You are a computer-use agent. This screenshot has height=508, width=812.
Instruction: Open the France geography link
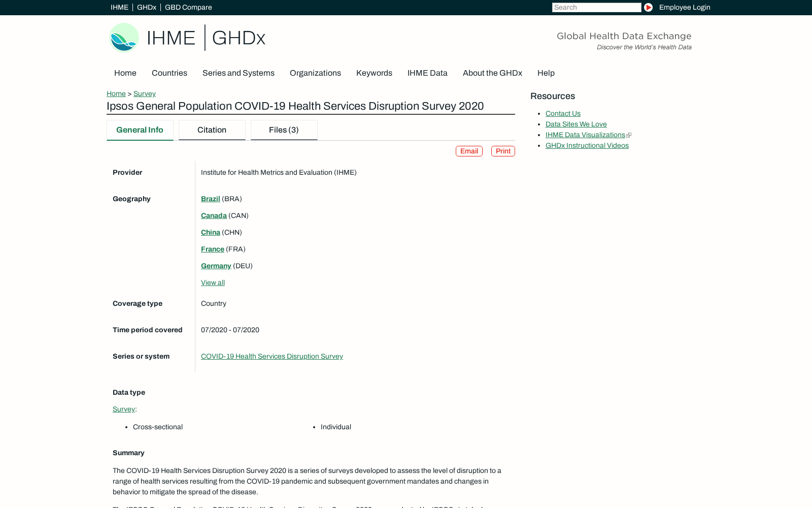pyautogui.click(x=213, y=249)
